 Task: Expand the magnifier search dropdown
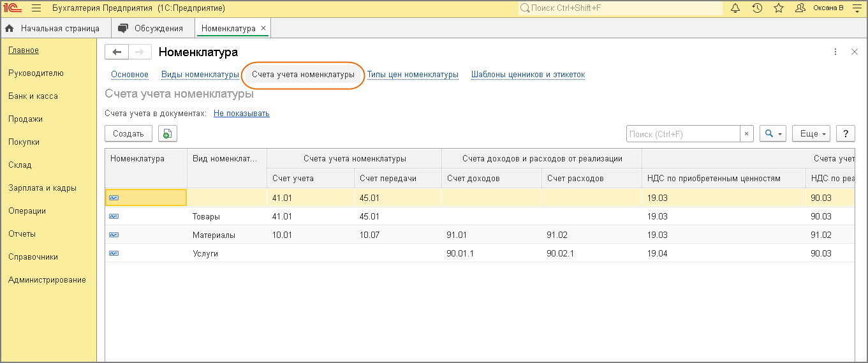click(x=774, y=133)
